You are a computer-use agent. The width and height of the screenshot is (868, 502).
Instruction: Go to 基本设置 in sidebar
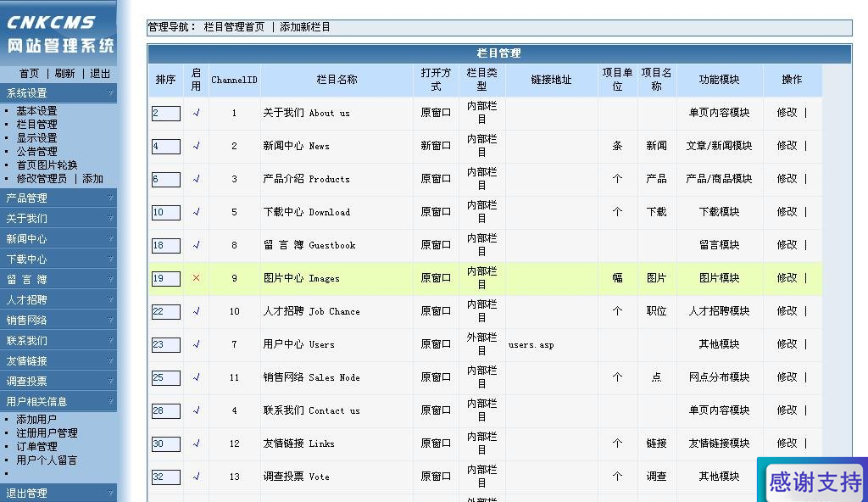click(36, 111)
